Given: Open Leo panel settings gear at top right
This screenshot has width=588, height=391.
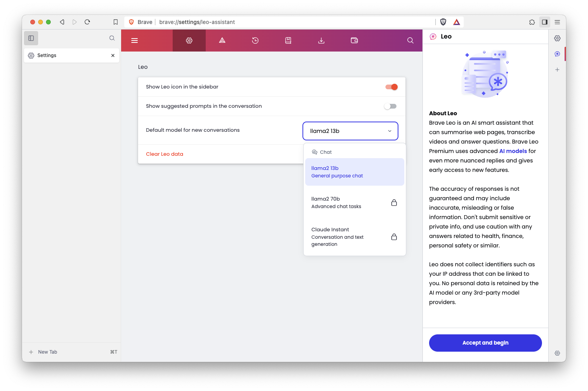Looking at the screenshot, I should click(x=557, y=38).
